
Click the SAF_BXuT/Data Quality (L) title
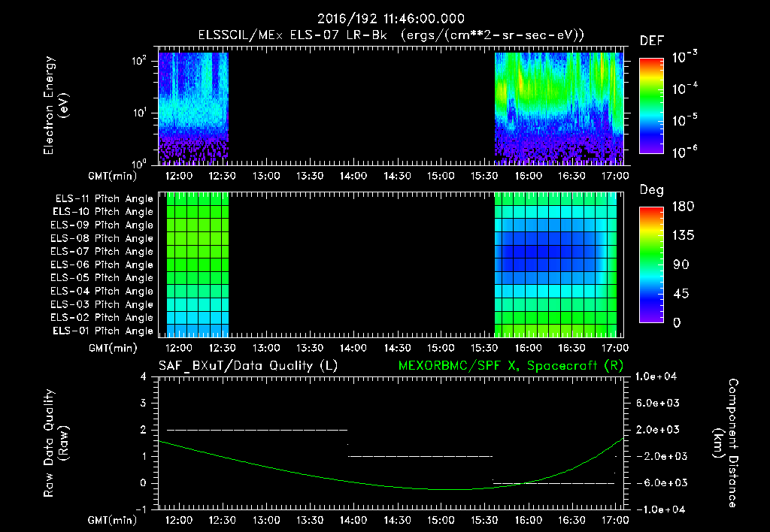248,366
